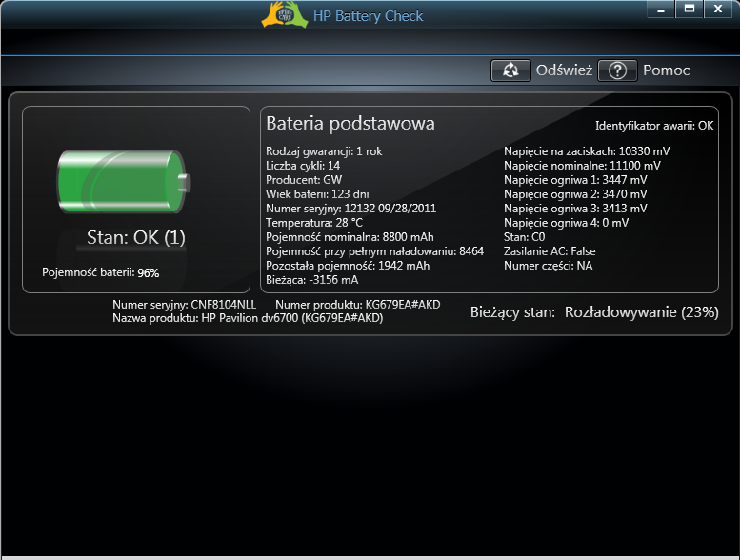740x560 pixels.
Task: Click Napięcie ogniwa 3: 3413 mV
Action: (x=575, y=209)
